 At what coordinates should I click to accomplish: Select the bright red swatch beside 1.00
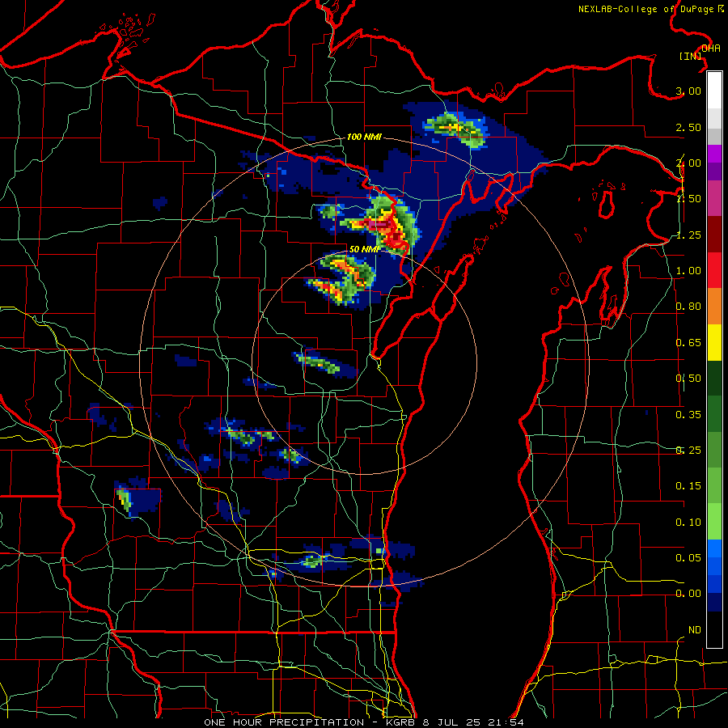714,270
